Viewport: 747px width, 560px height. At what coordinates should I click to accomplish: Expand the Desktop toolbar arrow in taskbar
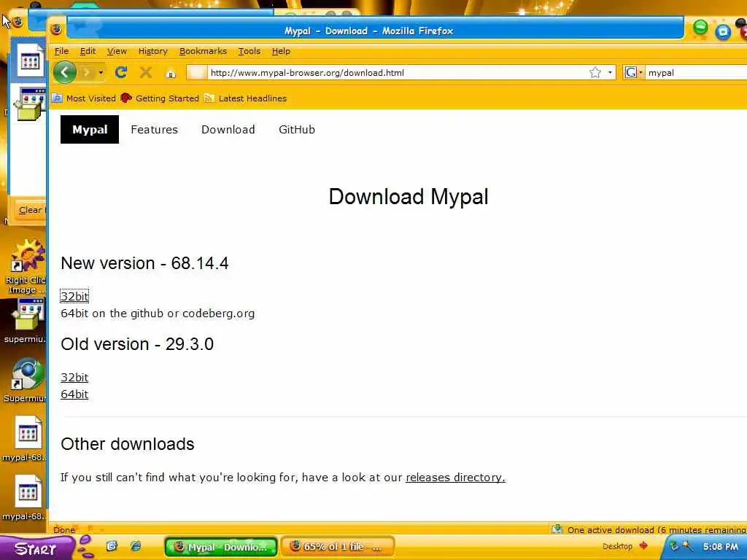[x=643, y=545]
